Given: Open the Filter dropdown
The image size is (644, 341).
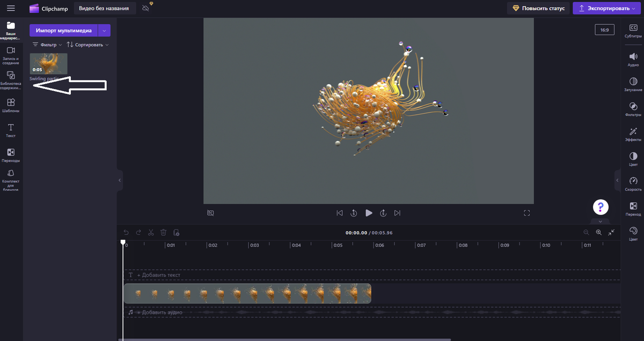Looking at the screenshot, I should tap(47, 45).
